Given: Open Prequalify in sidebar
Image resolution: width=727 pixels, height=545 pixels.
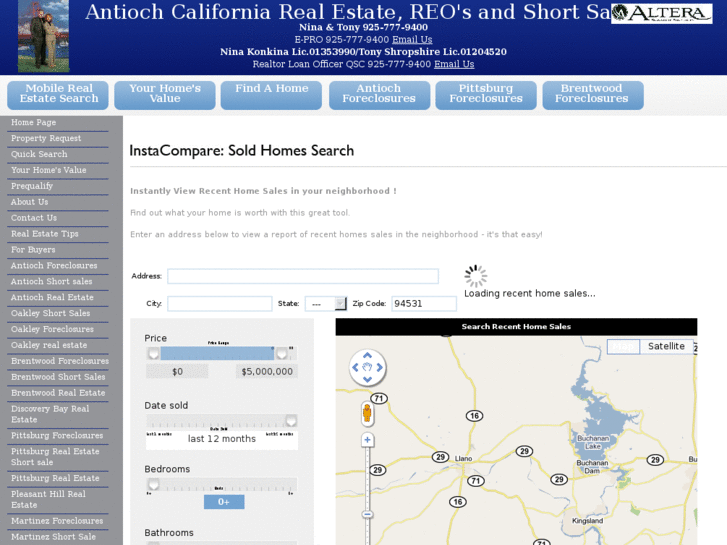Looking at the screenshot, I should pyautogui.click(x=32, y=186).
